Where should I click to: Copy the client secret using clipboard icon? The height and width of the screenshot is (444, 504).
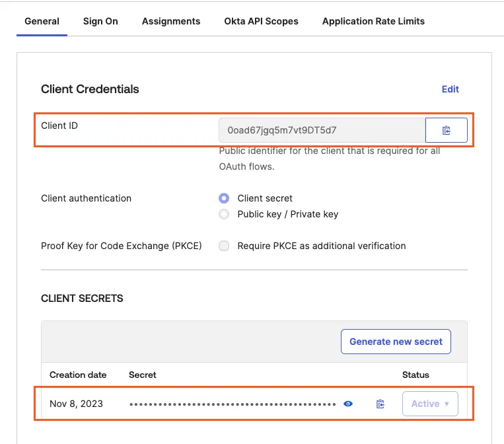click(x=380, y=404)
